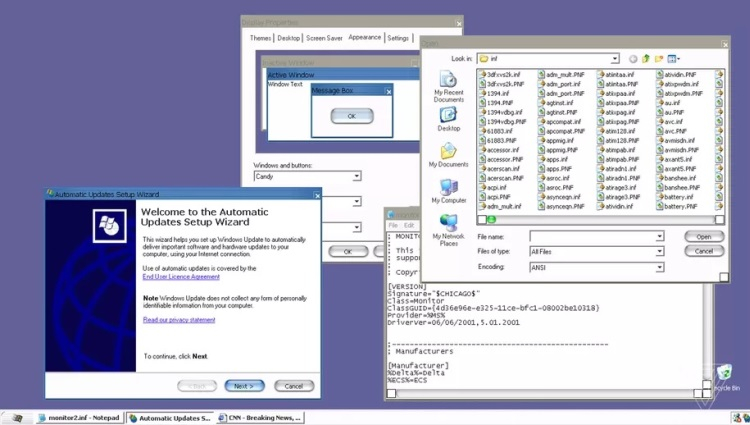Open My Recent Documents in places bar

click(448, 87)
